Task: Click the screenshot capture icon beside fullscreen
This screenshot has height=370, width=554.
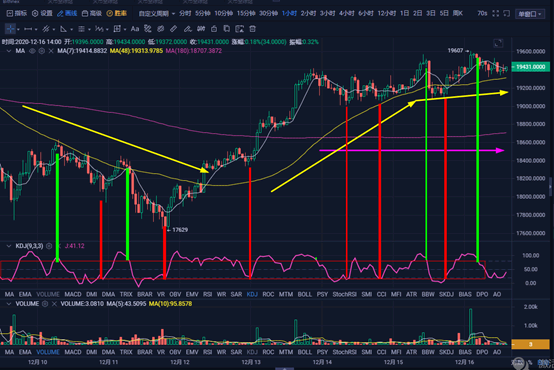Action: 506,13
